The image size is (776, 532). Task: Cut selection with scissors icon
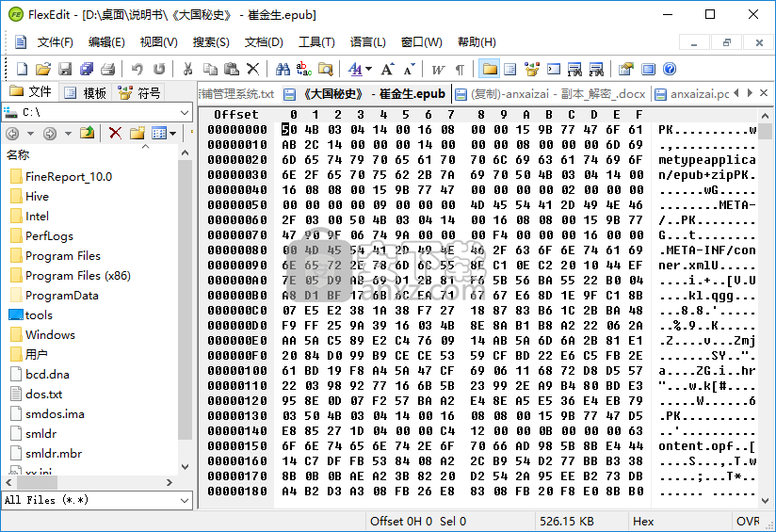pos(187,69)
